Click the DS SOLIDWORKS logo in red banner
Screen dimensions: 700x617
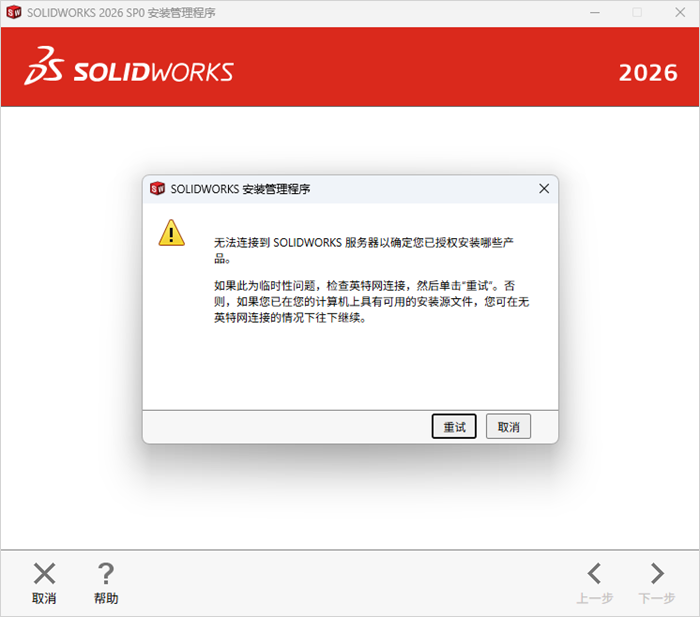[129, 67]
